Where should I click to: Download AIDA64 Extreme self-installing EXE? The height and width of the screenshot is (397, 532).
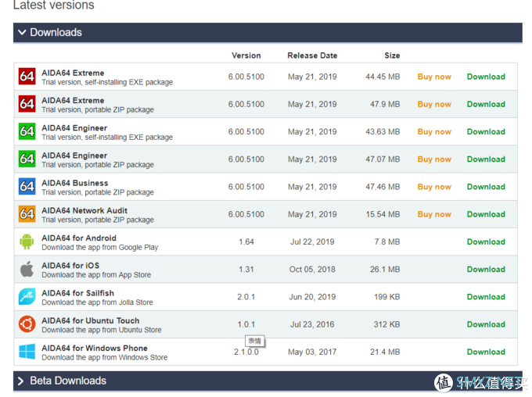coord(486,77)
